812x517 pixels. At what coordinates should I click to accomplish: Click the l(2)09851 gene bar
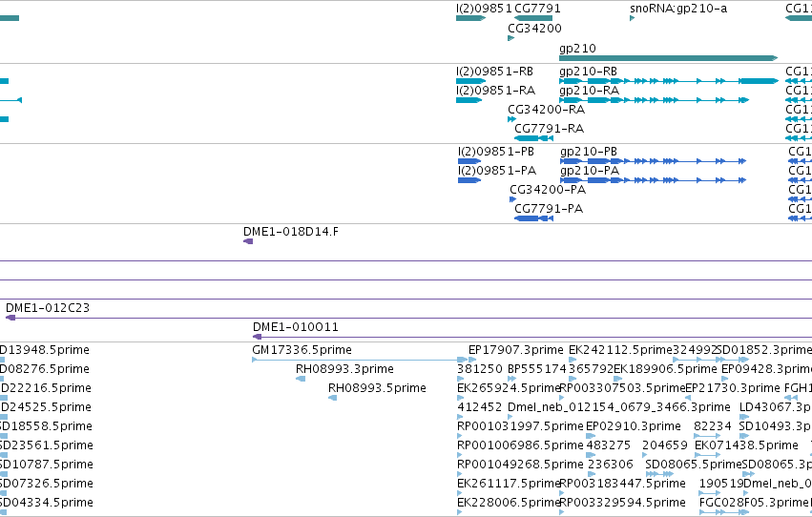(x=470, y=18)
